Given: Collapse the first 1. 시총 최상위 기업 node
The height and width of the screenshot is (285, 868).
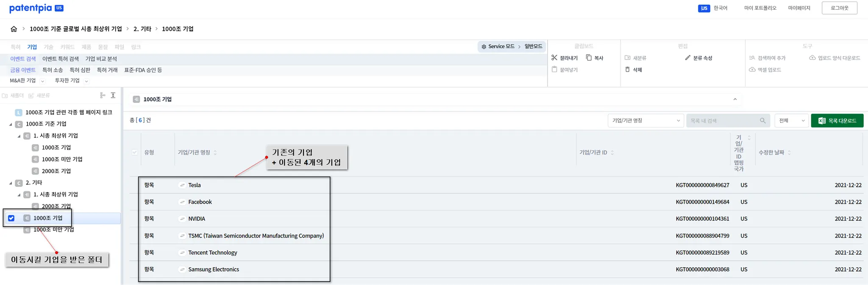Looking at the screenshot, I should (19, 136).
